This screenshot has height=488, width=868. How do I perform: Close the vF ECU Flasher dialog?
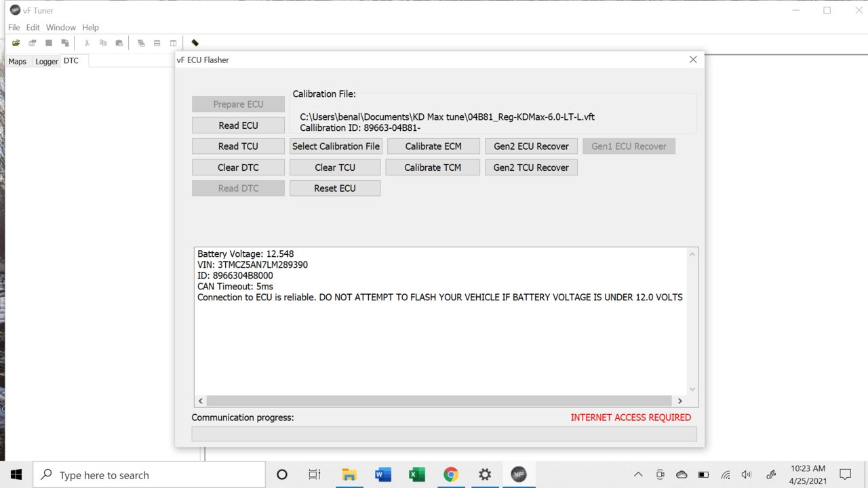coord(693,60)
